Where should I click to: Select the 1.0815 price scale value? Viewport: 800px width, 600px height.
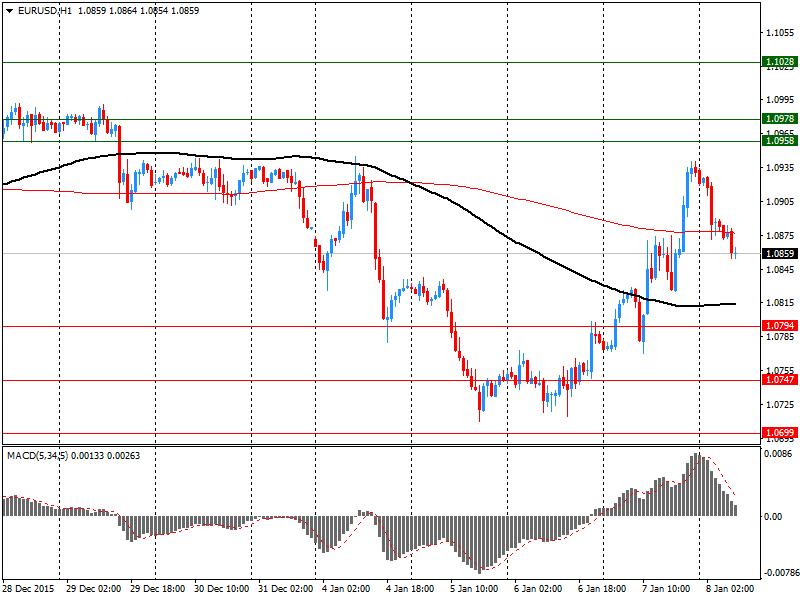780,303
